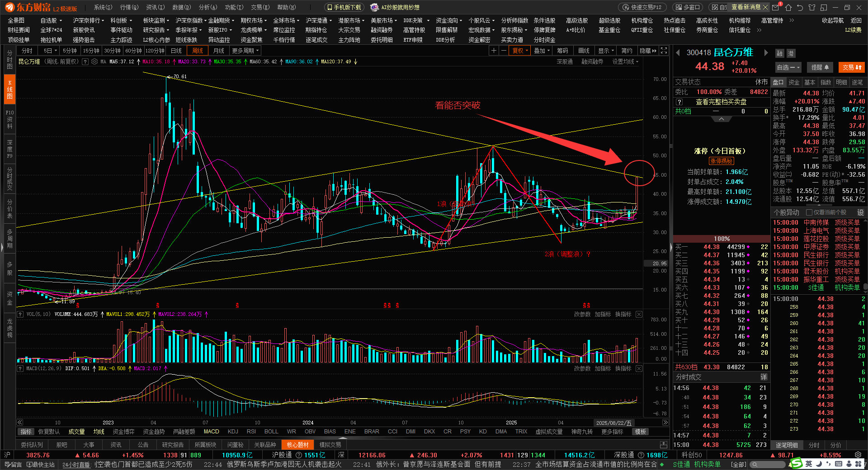Image resolution: width=868 pixels, height=470 pixels.
Task: Jump timeline to the latest date arrow
Action: [665, 423]
